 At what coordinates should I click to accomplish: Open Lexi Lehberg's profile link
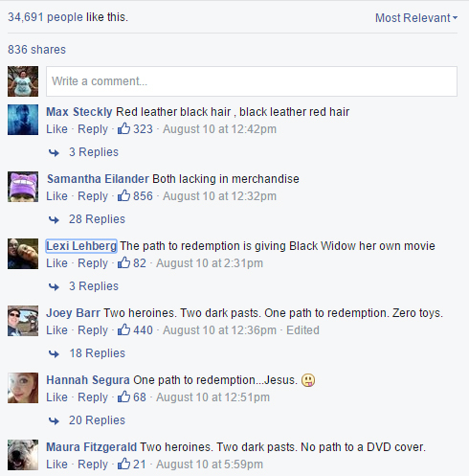(x=81, y=246)
